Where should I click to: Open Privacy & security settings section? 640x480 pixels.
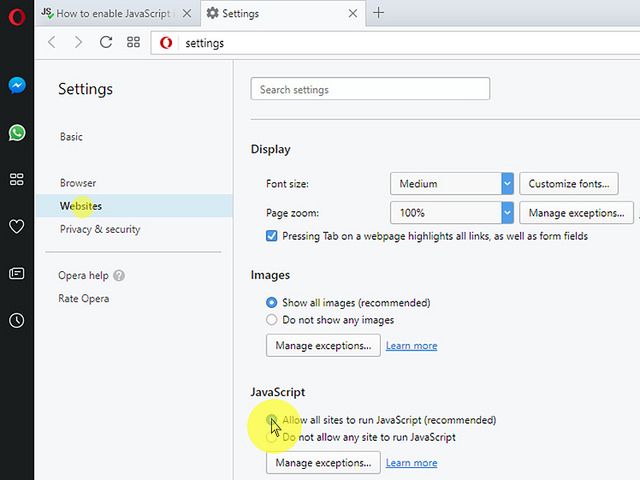[x=100, y=229]
